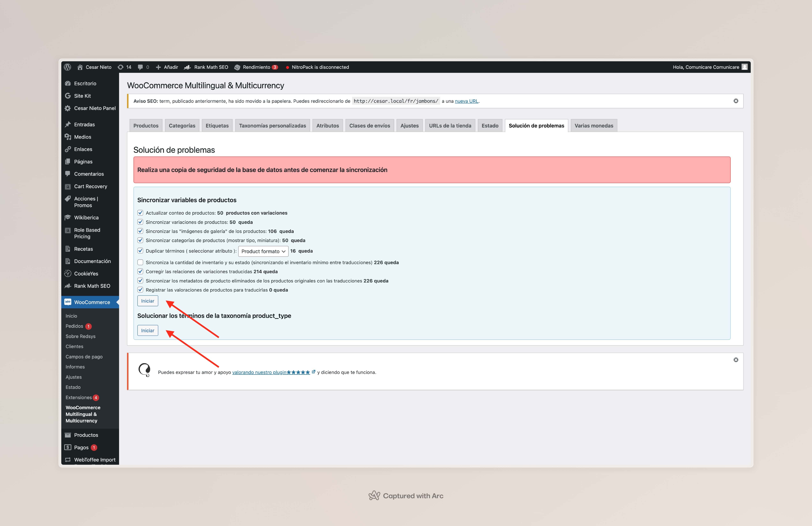Click the Acciones | Promos tag icon
Viewport: 812px width, 526px height.
tap(68, 199)
